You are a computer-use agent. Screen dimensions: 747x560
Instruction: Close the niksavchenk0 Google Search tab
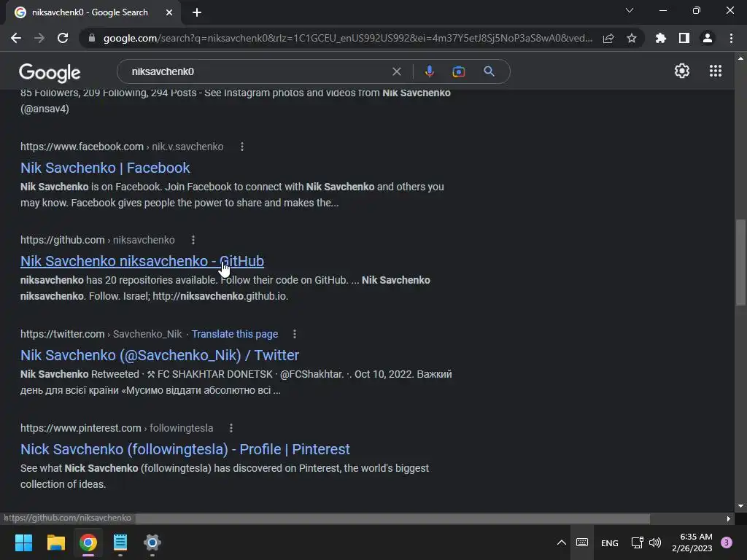pos(169,12)
